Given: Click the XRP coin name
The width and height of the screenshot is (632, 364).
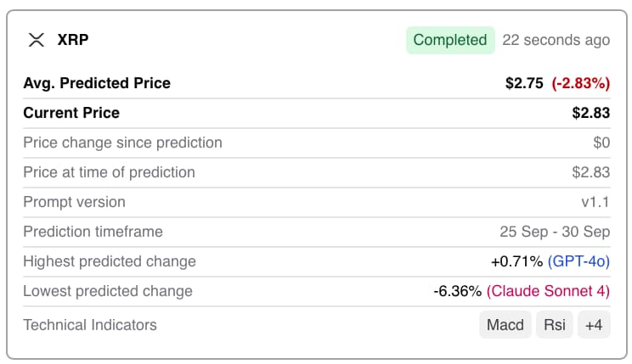Looking at the screenshot, I should coord(73,40).
